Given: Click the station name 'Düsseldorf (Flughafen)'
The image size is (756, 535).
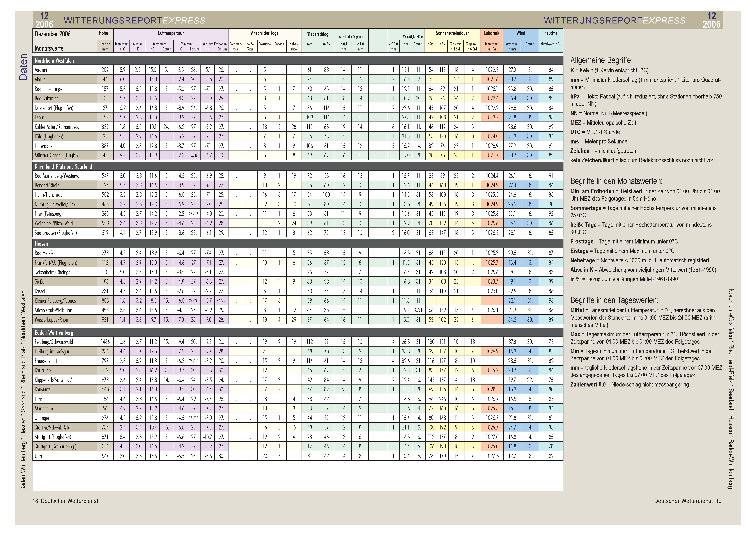Looking at the screenshot, I should [x=54, y=108].
